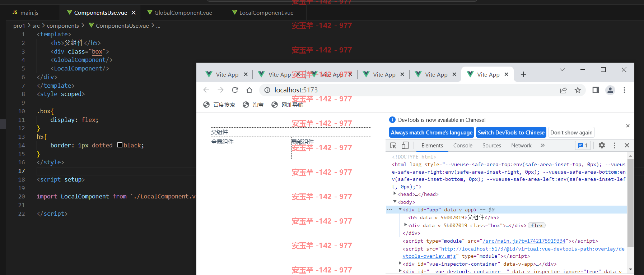Click the browser Forward arrow
The image size is (644, 275).
[x=220, y=90]
